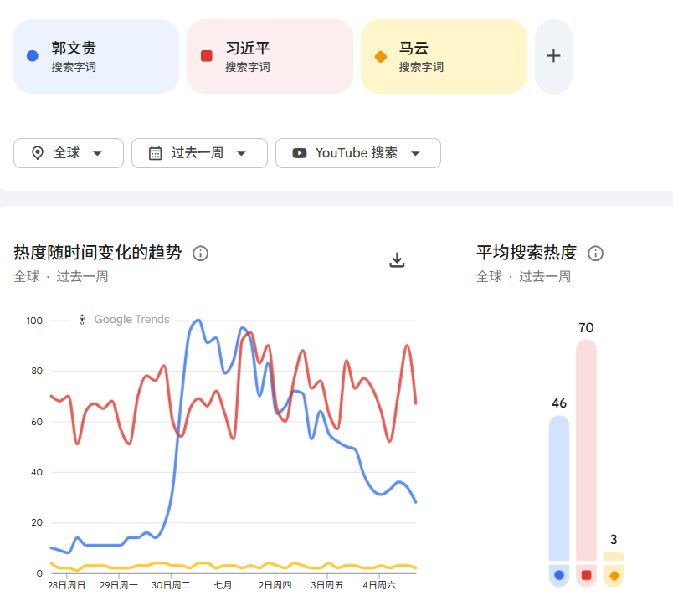Click the YouTube icon in search type filter
Image resolution: width=673 pixels, height=616 pixels.
click(x=300, y=153)
